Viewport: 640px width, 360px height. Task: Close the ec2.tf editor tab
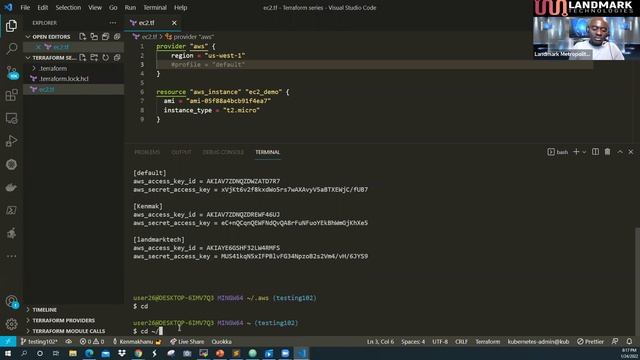(x=174, y=23)
